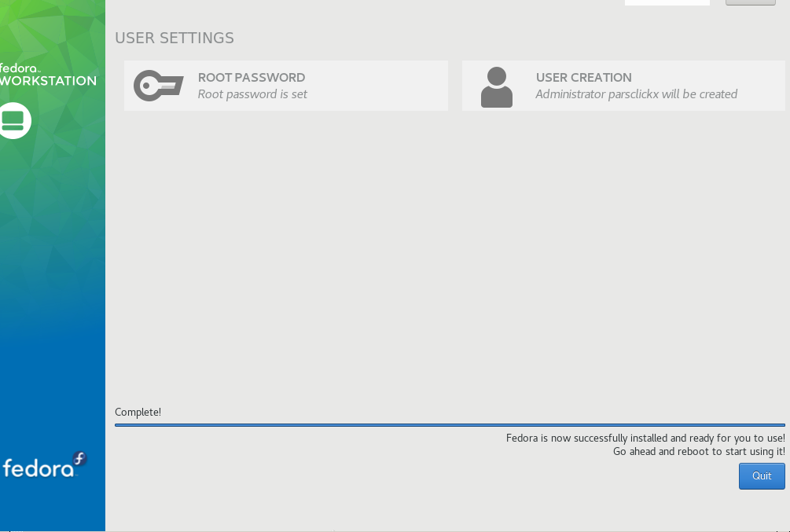The height and width of the screenshot is (532, 790).
Task: Click 'Root password is set' status text
Action: click(252, 94)
